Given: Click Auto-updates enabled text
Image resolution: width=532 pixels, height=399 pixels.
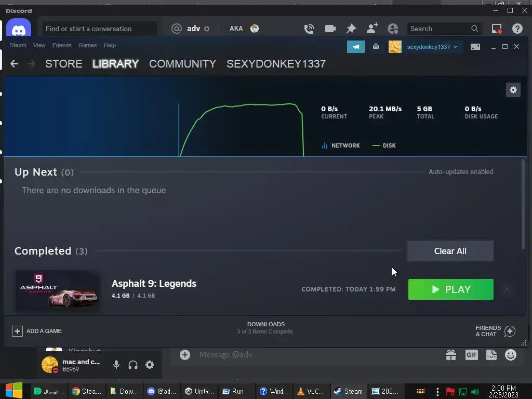Looking at the screenshot, I should coord(461,171).
